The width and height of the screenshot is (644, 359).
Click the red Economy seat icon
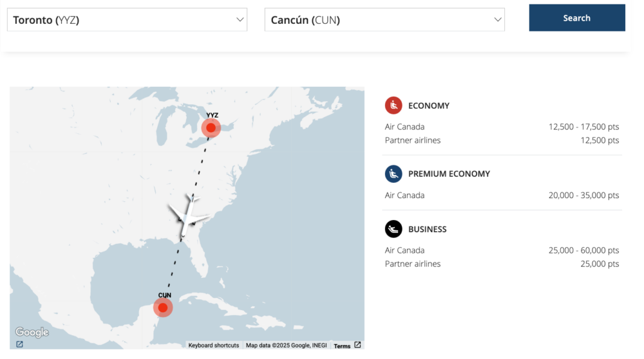[394, 106]
